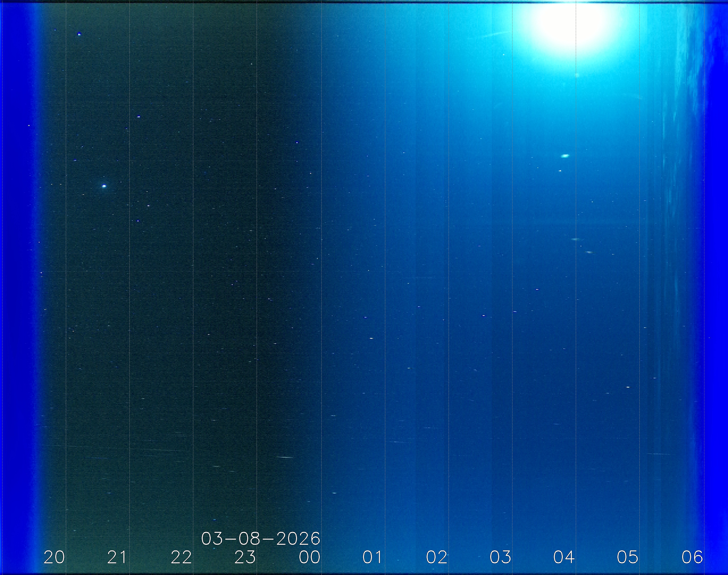The width and height of the screenshot is (728, 575).
Task: Click the 02 hour label
Action: 437,557
